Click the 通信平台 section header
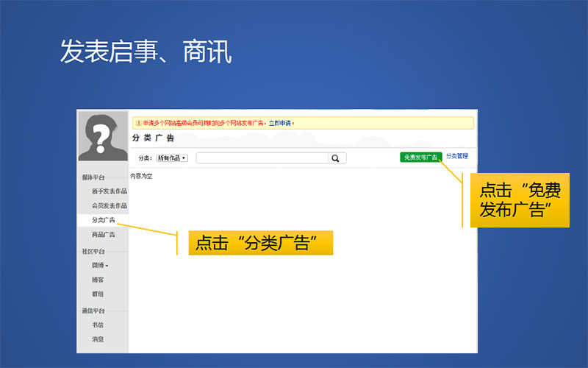Viewport: 588px width, 368px height. (x=93, y=311)
